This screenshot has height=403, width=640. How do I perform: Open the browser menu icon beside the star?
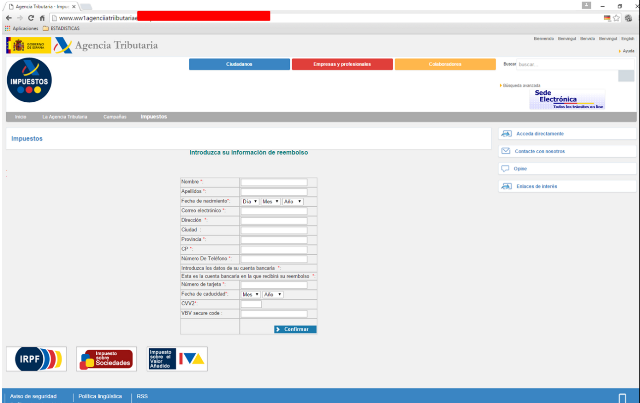[x=629, y=18]
